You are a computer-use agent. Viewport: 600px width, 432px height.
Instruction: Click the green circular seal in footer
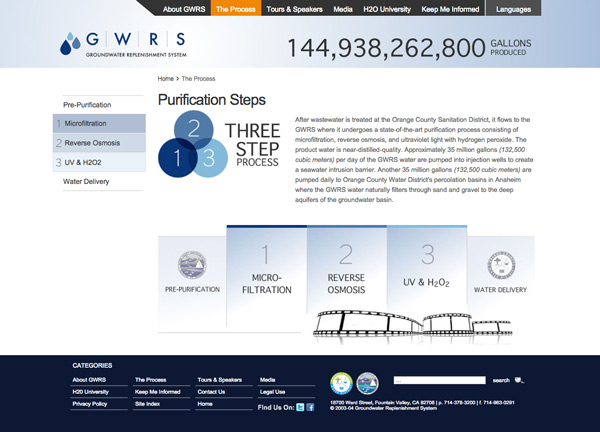point(341,383)
